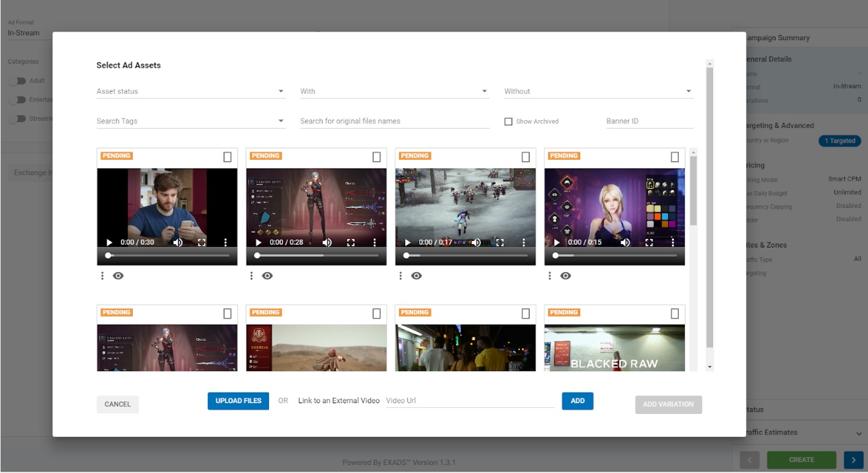
Task: Mute the 0:17 video
Action: coord(476,242)
